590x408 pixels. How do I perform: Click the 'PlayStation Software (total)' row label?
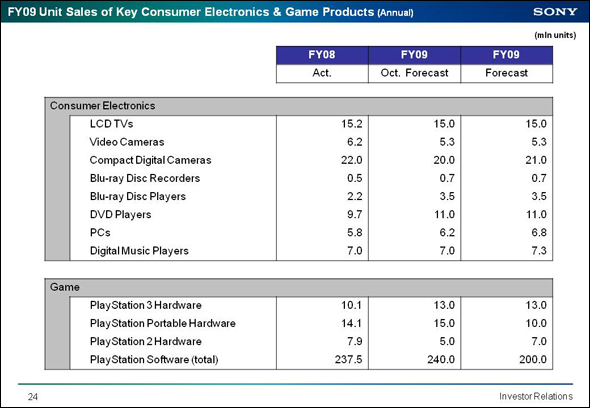click(x=154, y=359)
